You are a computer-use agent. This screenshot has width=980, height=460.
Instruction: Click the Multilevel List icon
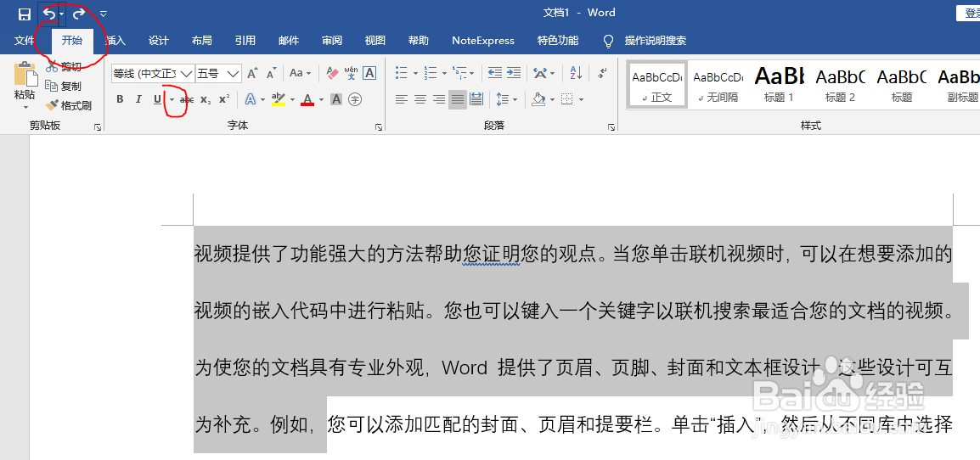coord(459,73)
